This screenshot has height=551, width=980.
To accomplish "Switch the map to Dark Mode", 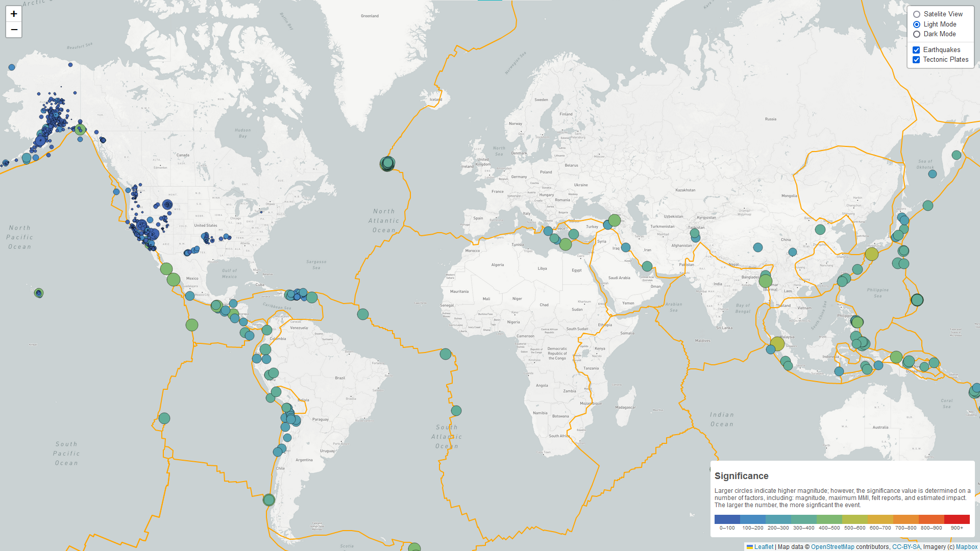I will pos(916,34).
